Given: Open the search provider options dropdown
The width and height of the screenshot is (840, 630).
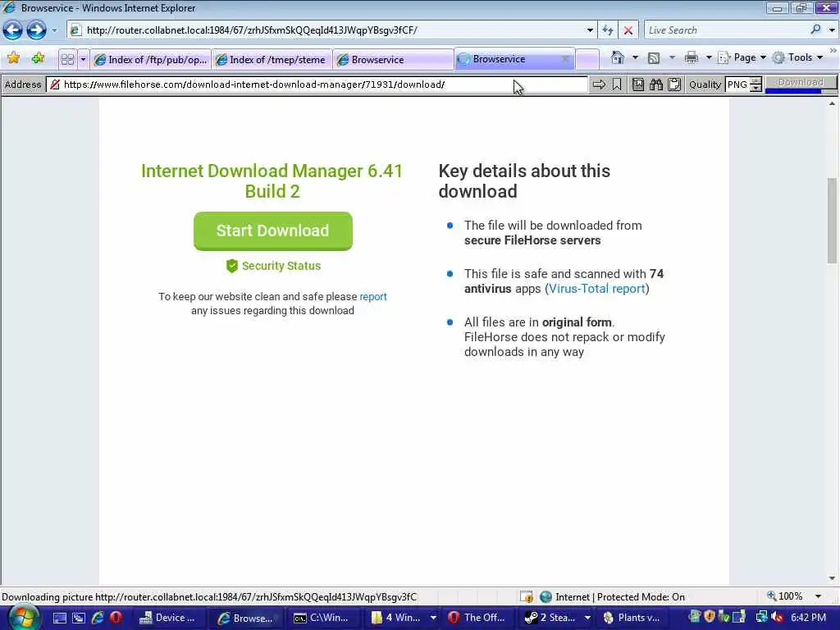Looking at the screenshot, I should pyautogui.click(x=832, y=30).
